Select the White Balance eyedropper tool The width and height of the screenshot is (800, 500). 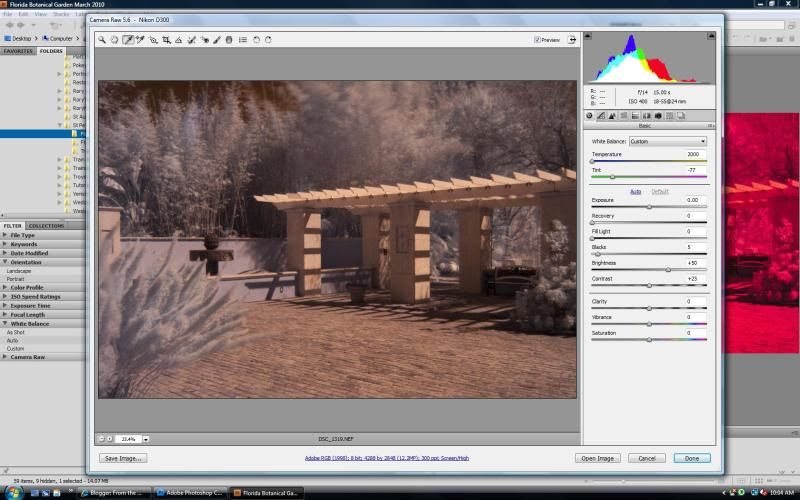(128, 39)
